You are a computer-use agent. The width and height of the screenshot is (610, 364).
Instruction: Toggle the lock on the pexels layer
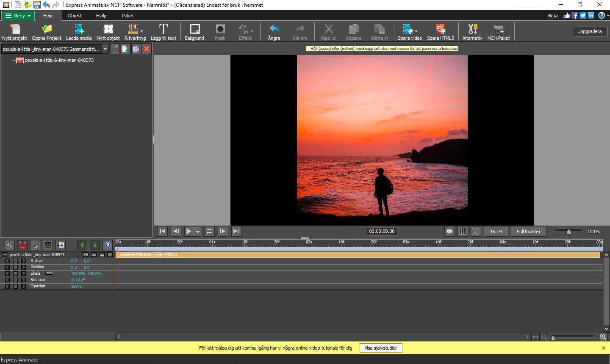point(102,255)
